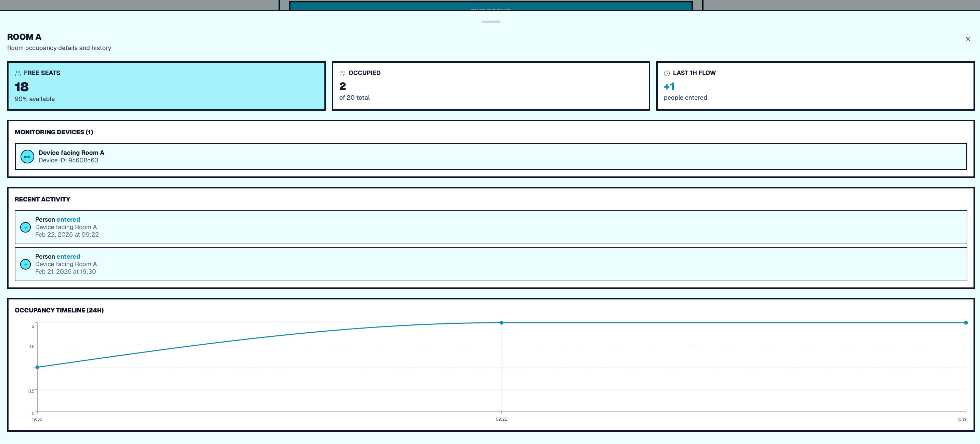
Task: Click the device sensor broadcast icon
Action: [27, 157]
